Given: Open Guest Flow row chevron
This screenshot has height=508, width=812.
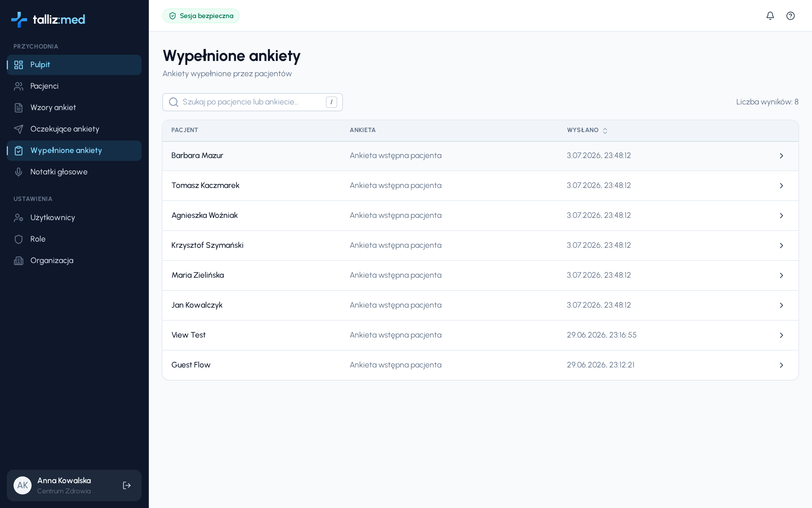Looking at the screenshot, I should [x=781, y=365].
